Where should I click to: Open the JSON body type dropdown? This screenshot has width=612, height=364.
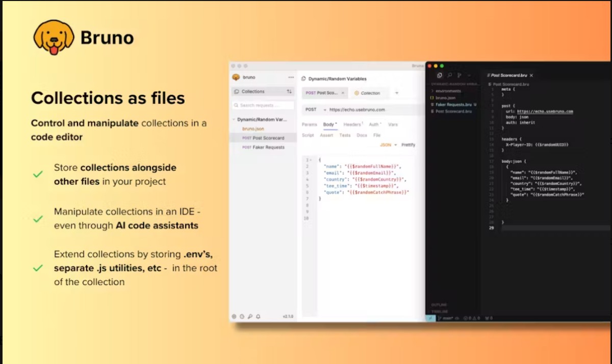[388, 145]
